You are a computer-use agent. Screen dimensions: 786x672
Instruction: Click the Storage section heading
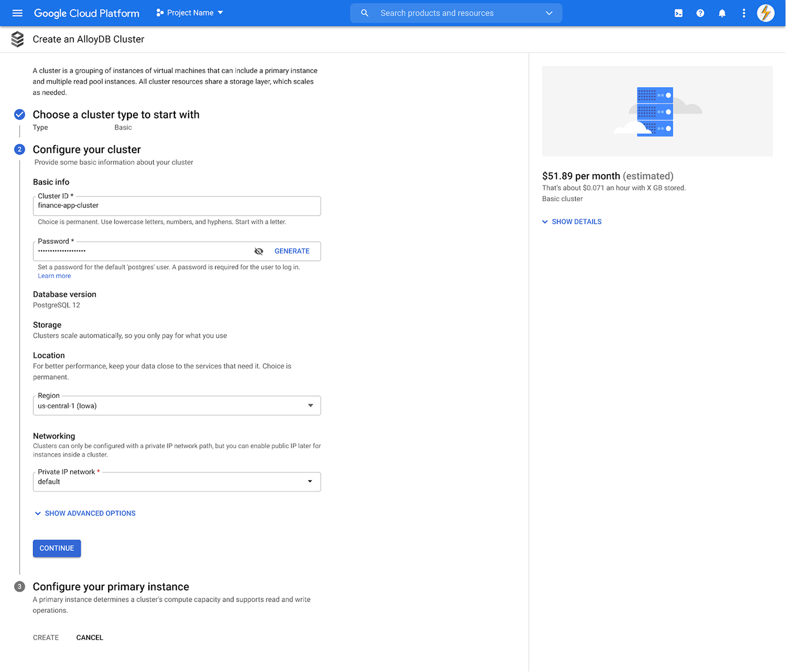47,325
